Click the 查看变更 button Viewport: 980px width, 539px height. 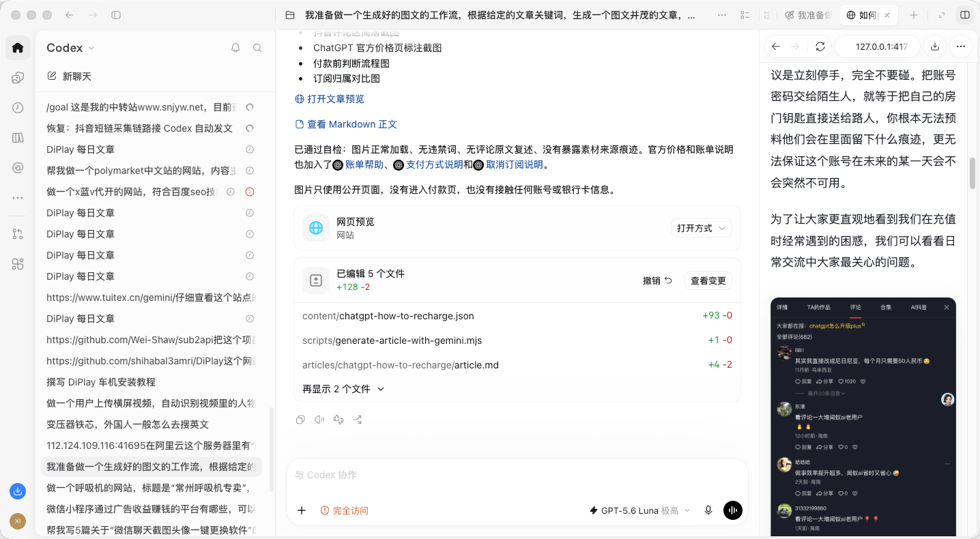click(x=708, y=280)
